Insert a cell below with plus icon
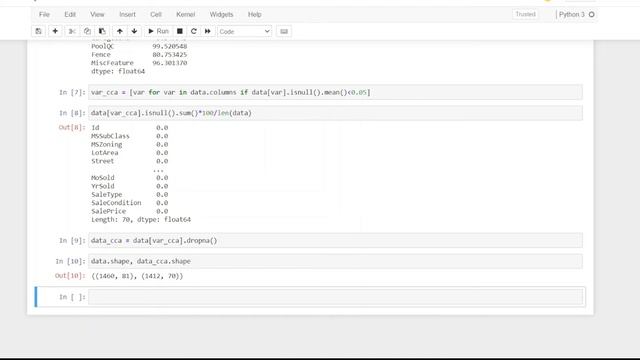Screen dimensions: 640x360 [55, 31]
